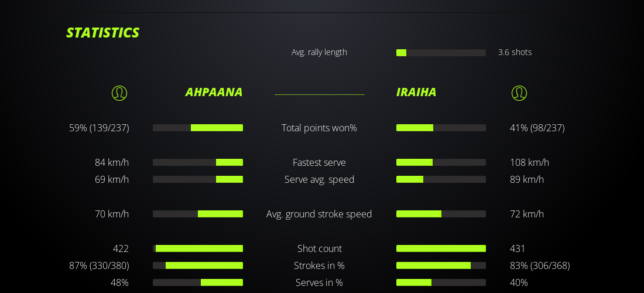Click Iraiha's 108 km/h fastest serve value
Image resolution: width=644 pixels, height=293 pixels.
(529, 162)
